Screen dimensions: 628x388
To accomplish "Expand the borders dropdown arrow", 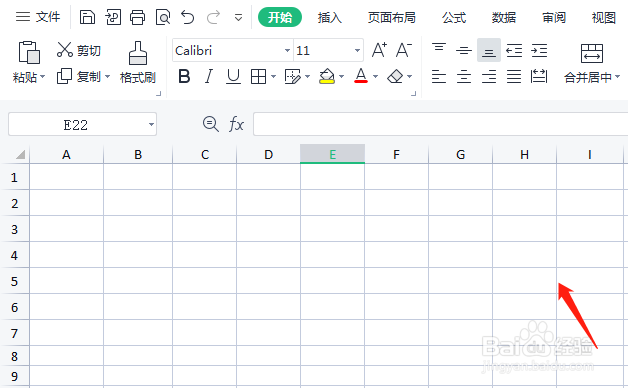I will (x=274, y=76).
